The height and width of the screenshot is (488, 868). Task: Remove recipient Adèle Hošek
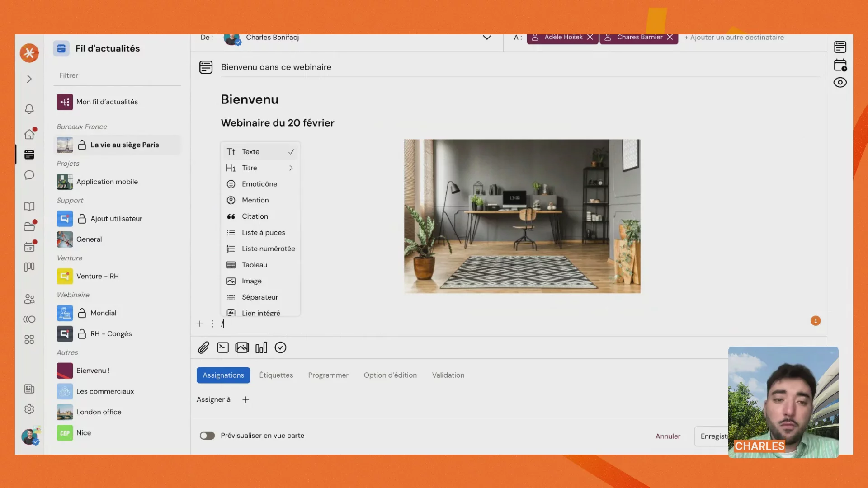point(590,38)
